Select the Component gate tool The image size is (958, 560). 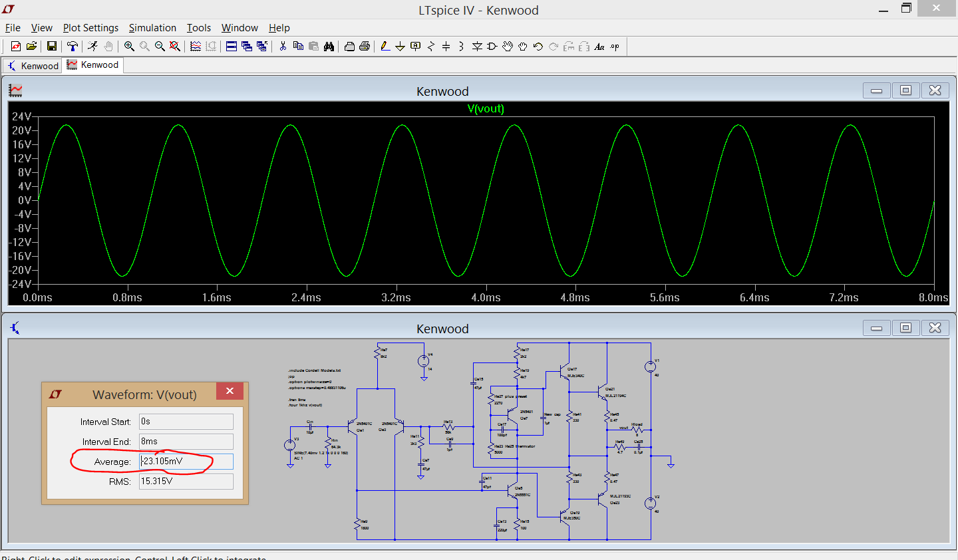[492, 46]
